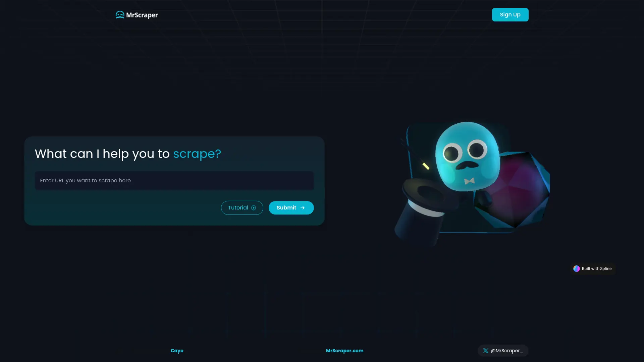Submit the scrape URL form
The height and width of the screenshot is (362, 644).
[291, 208]
